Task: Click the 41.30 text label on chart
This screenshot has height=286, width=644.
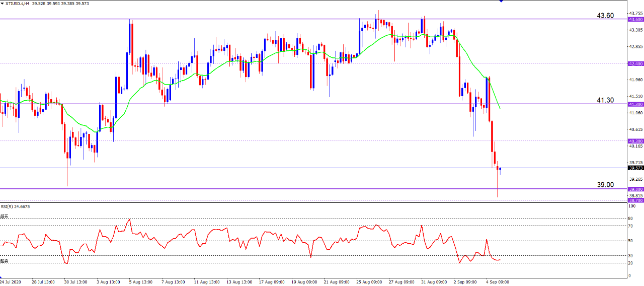Action: click(x=605, y=100)
